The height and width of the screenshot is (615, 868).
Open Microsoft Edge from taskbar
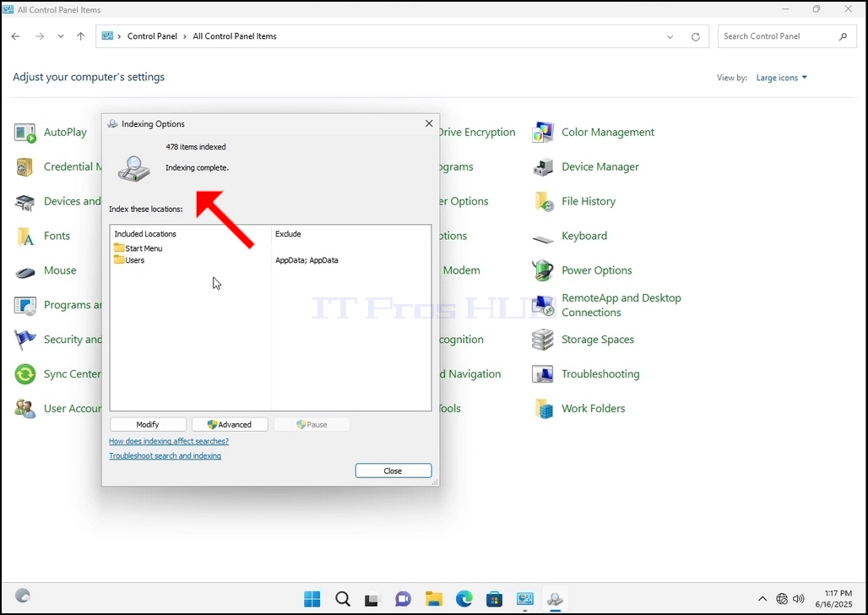[x=464, y=599]
